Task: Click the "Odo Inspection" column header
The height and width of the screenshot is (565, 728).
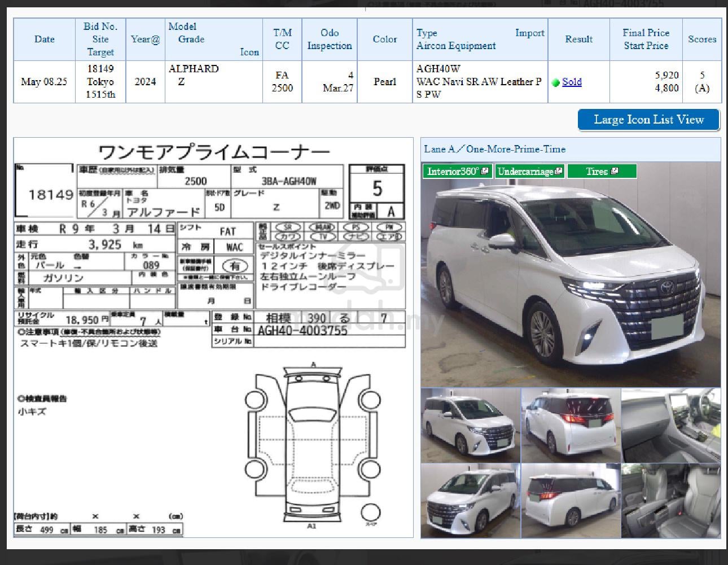Action: pyautogui.click(x=330, y=40)
